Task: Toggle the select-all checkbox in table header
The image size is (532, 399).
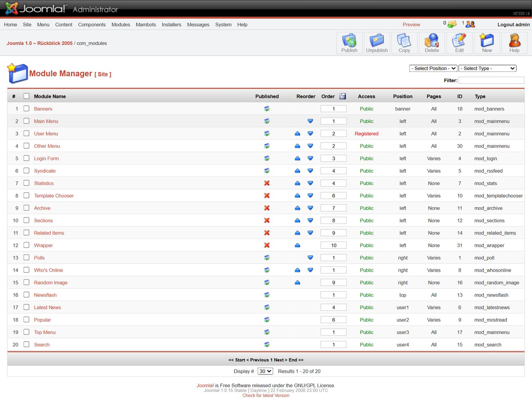Action: click(x=26, y=96)
